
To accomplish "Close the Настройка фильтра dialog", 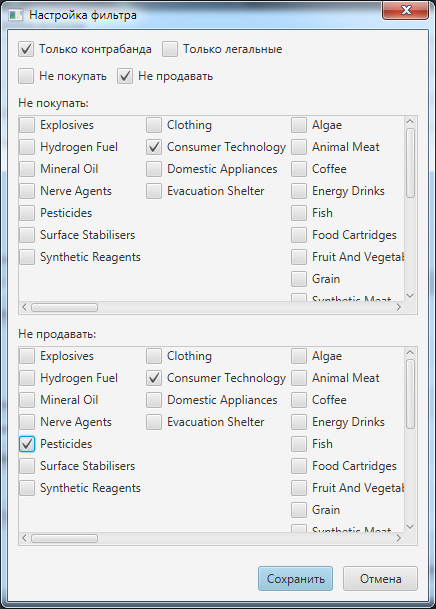I will tap(406, 10).
